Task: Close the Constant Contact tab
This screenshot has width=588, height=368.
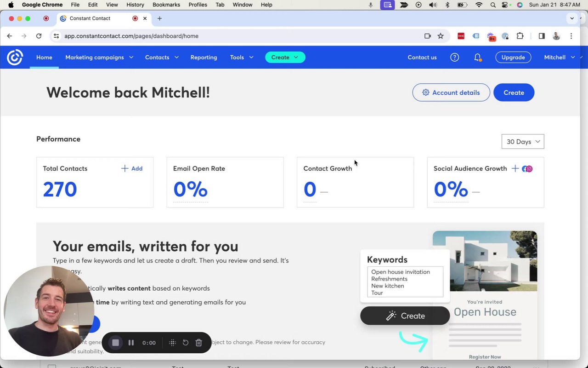Action: (145, 18)
